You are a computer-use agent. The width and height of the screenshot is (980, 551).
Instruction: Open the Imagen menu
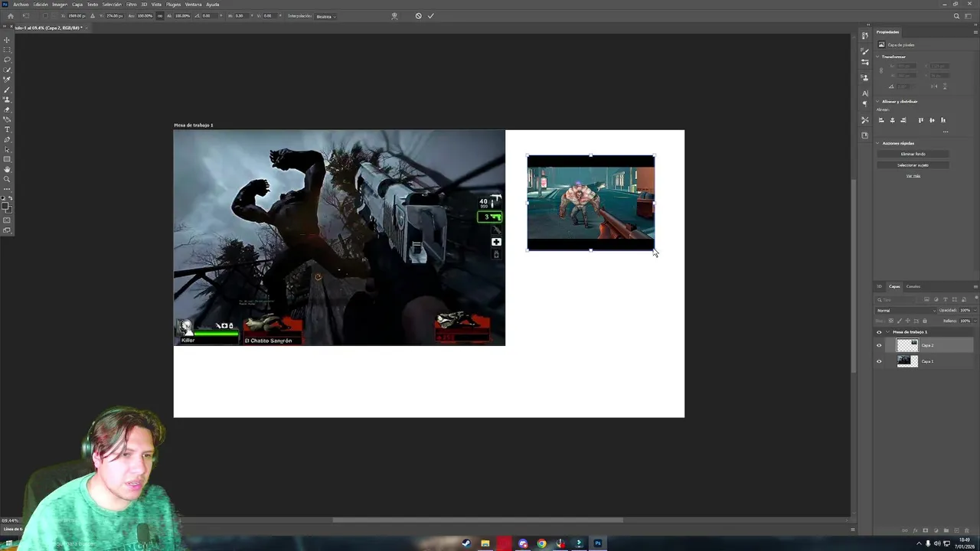pos(60,5)
